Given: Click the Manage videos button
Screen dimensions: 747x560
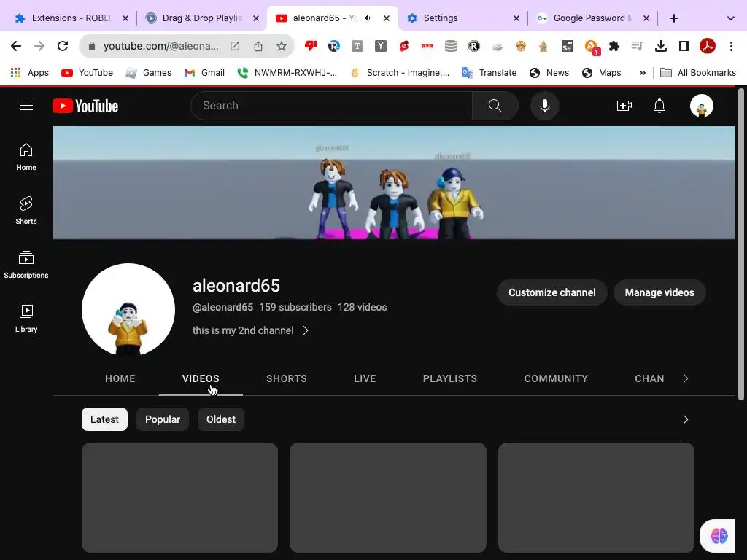Looking at the screenshot, I should 659,292.
